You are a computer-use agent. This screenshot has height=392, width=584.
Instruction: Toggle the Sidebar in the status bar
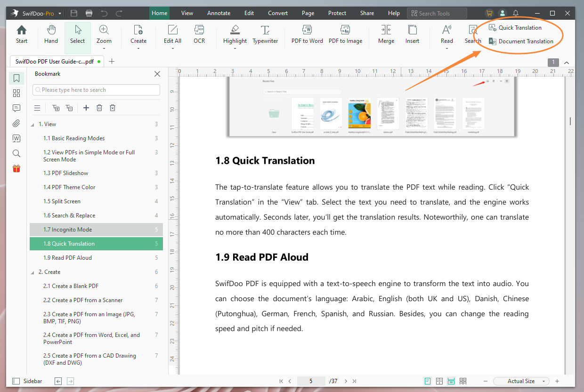coord(27,381)
